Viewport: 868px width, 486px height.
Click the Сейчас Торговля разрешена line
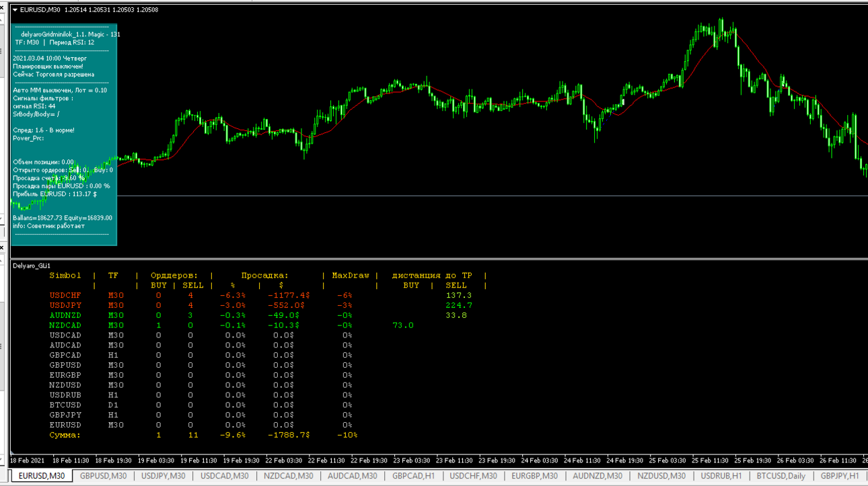[x=54, y=75]
